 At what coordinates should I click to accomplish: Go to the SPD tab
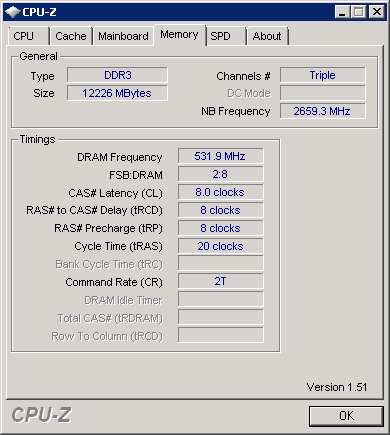pyautogui.click(x=226, y=36)
